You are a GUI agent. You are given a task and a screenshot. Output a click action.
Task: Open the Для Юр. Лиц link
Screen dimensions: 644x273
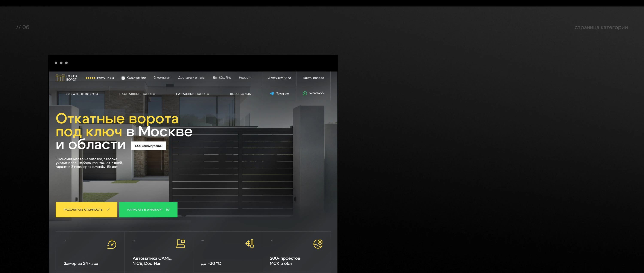[222, 78]
